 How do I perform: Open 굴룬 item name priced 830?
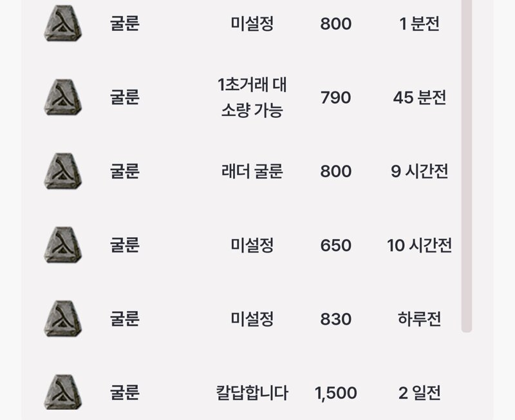click(124, 319)
